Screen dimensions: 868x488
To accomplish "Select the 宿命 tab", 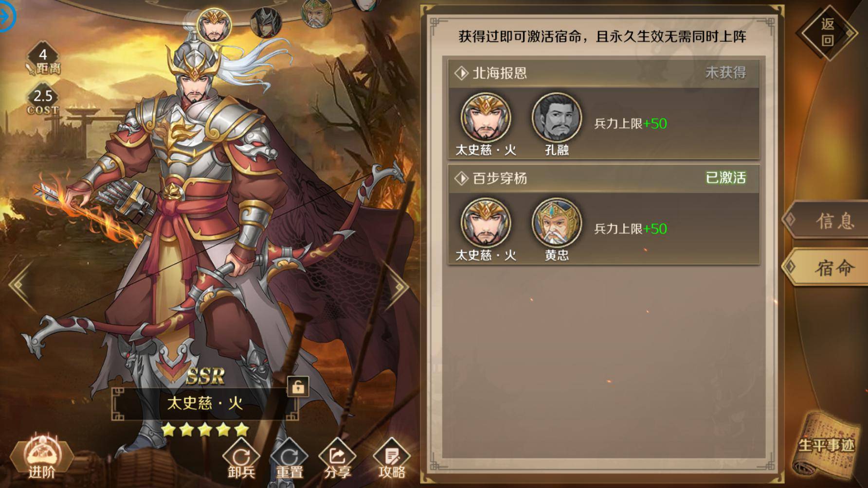I will point(826,267).
